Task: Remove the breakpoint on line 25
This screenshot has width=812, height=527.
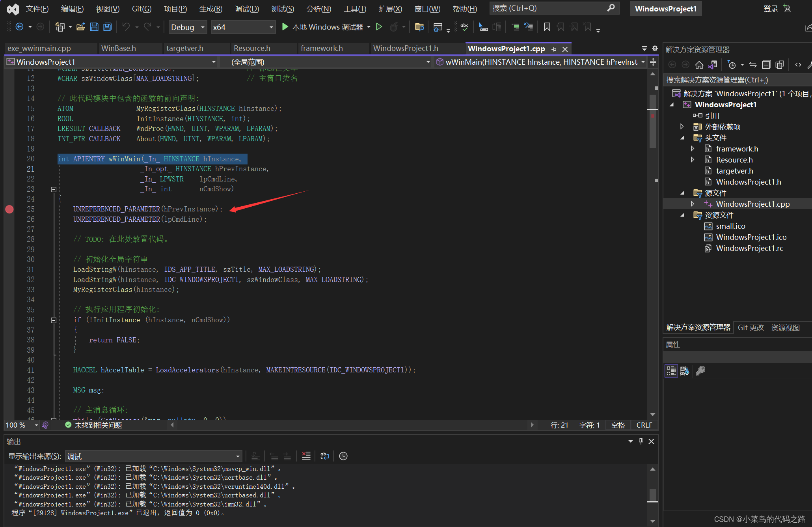Action: (9, 209)
